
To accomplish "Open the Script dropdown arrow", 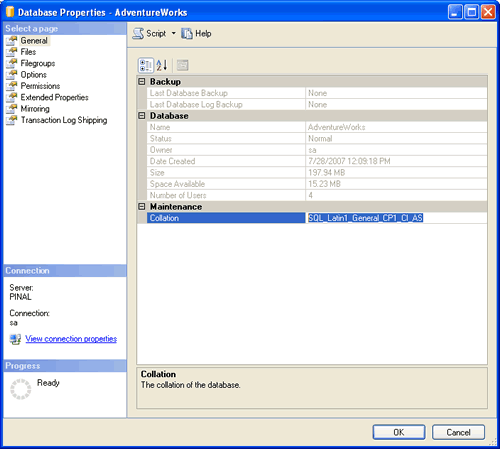I will [173, 33].
